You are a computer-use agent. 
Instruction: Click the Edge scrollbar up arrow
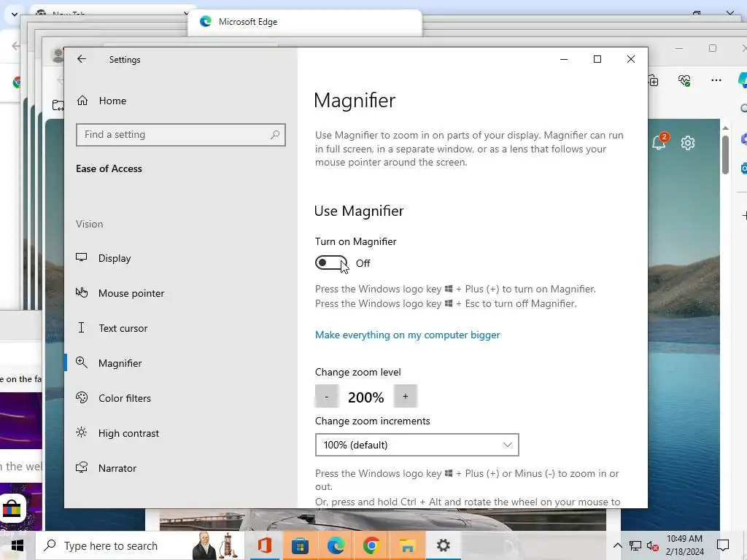725,128
